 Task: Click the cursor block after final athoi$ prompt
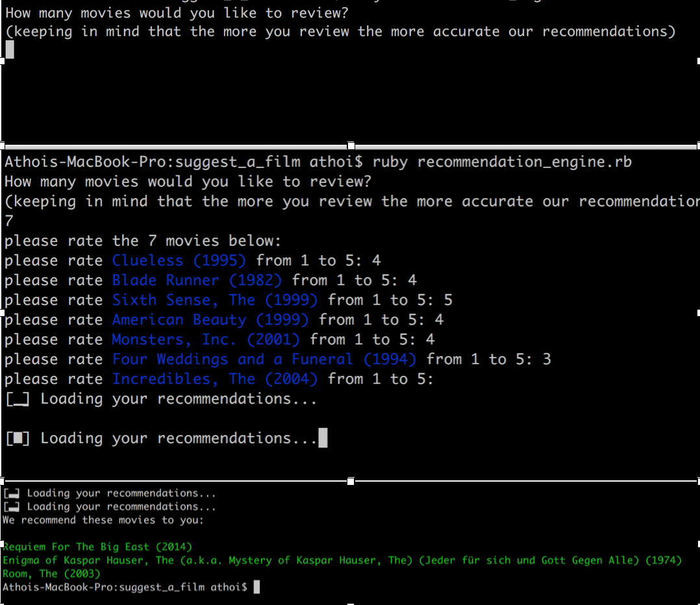point(256,587)
